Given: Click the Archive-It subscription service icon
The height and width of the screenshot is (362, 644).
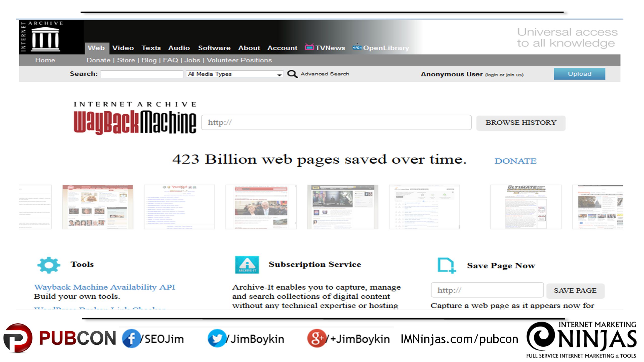Looking at the screenshot, I should 247,265.
